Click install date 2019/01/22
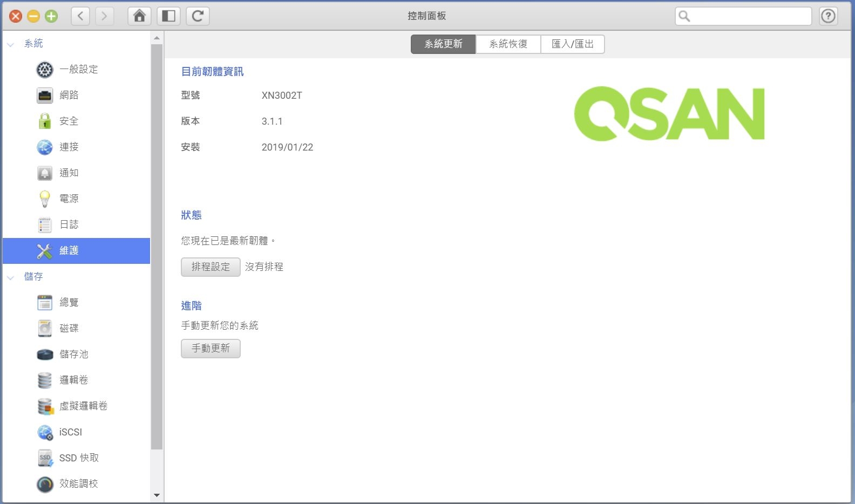Screen dimensions: 855x504 pyautogui.click(x=287, y=147)
